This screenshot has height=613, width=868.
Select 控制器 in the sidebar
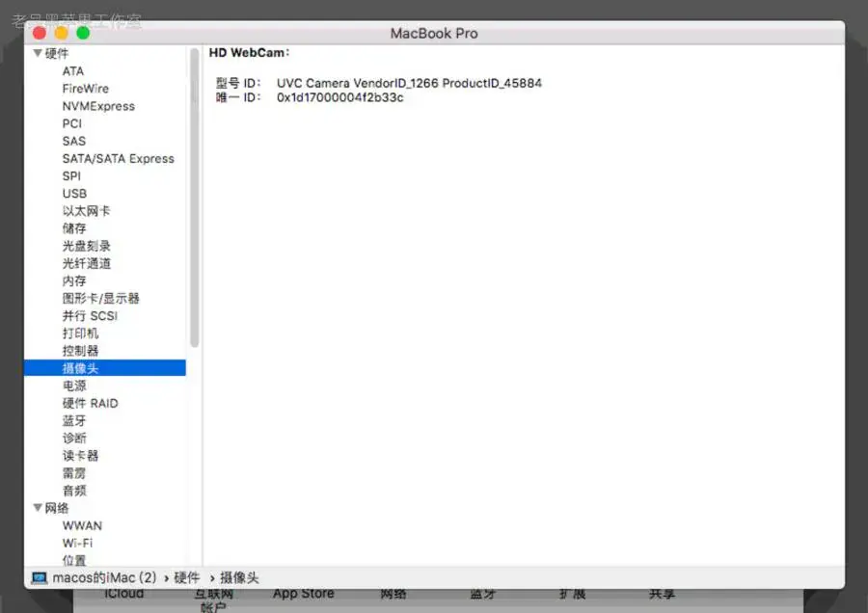coord(80,351)
